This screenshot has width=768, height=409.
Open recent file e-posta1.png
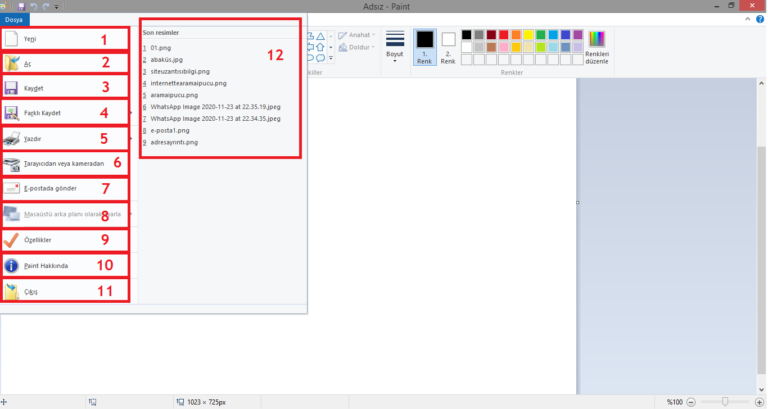click(x=171, y=130)
